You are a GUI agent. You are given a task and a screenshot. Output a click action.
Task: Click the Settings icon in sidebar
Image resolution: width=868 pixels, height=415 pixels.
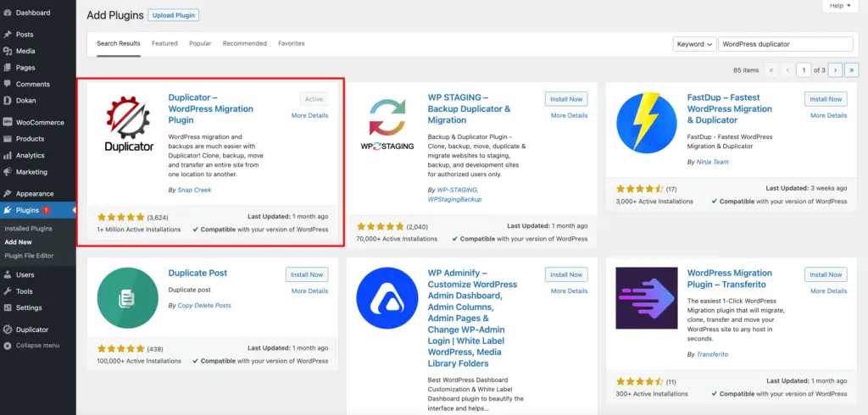pos(7,307)
